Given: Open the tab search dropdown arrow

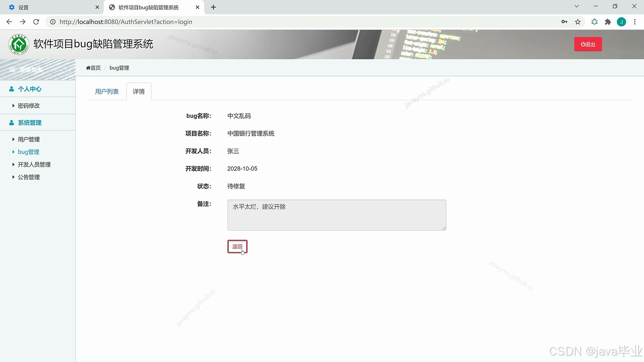Looking at the screenshot, I should [577, 6].
